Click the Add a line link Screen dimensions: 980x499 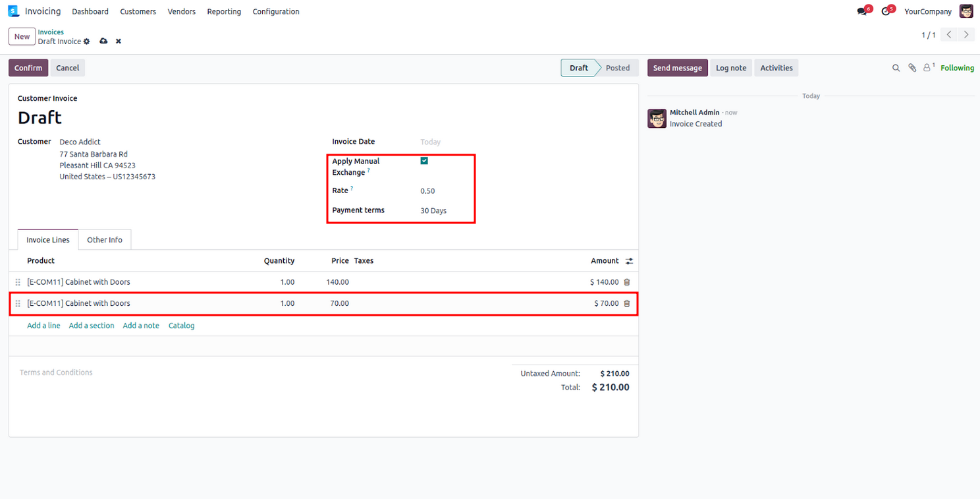click(x=43, y=326)
